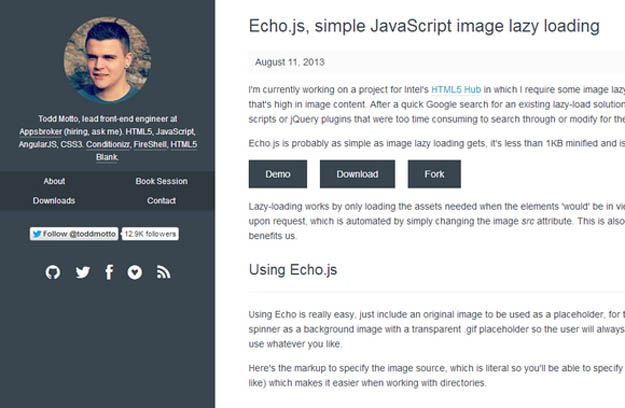The image size is (625, 408).
Task: Click Todd Motto's profile photo
Action: (107, 59)
